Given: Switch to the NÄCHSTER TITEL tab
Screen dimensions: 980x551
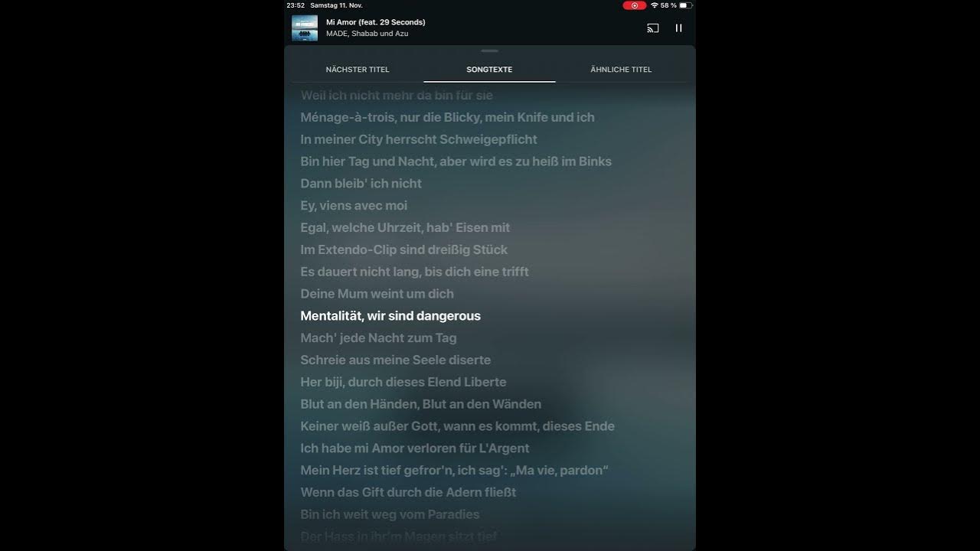Looking at the screenshot, I should (x=358, y=70).
